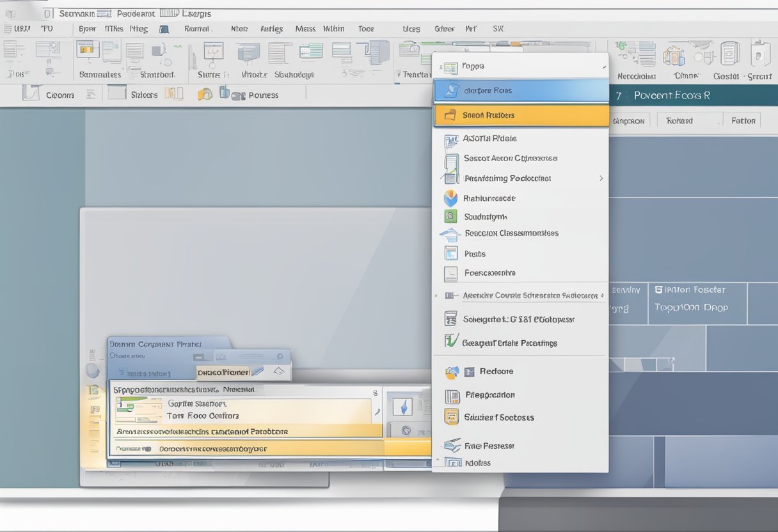Click the orange icon beside Sdutier f Soetoses
Image resolution: width=778 pixels, height=532 pixels.
(452, 417)
